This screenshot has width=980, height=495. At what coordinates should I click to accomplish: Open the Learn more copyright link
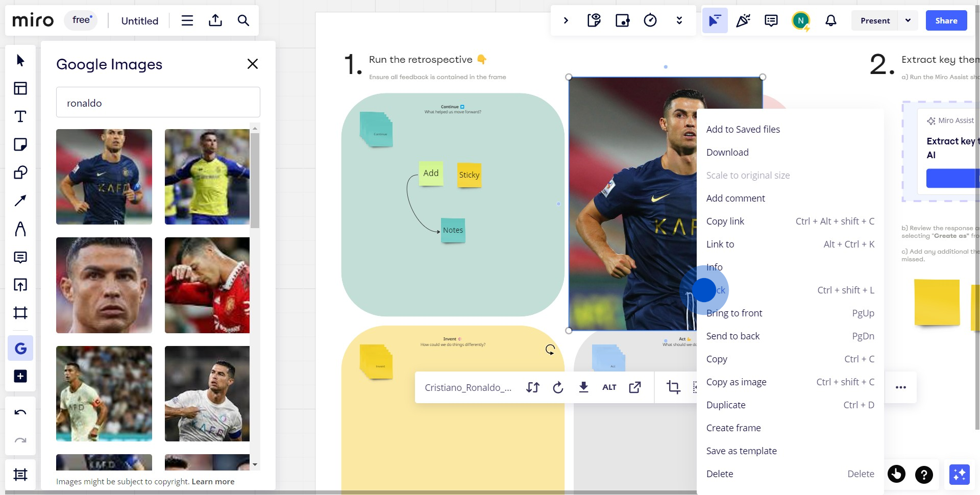point(213,482)
